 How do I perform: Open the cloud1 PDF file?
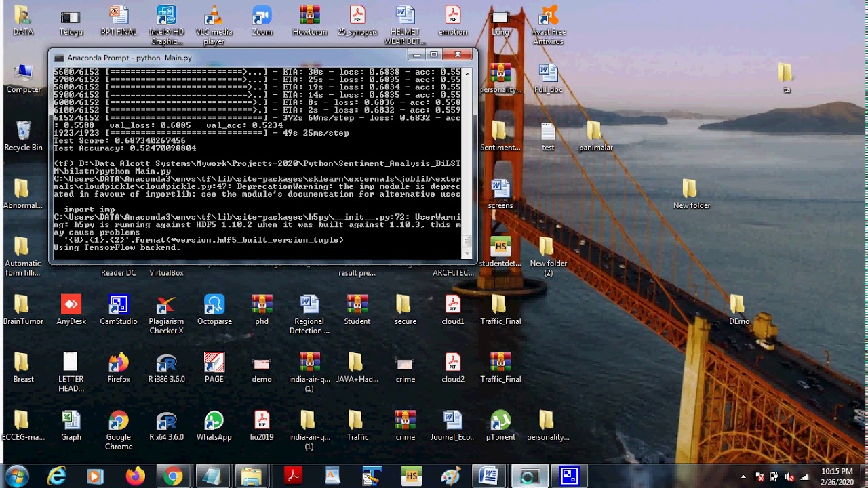(452, 310)
